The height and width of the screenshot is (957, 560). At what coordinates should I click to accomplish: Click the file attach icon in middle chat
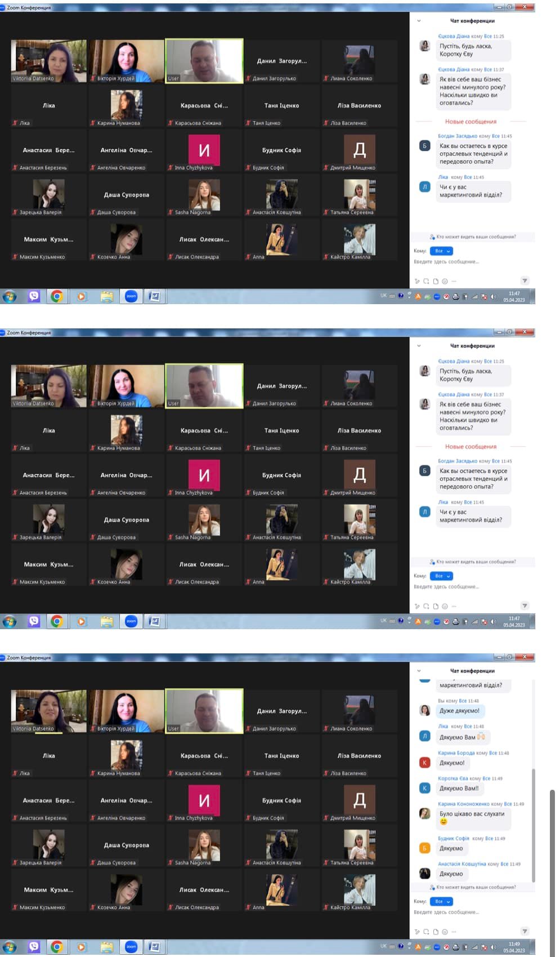pyautogui.click(x=436, y=607)
